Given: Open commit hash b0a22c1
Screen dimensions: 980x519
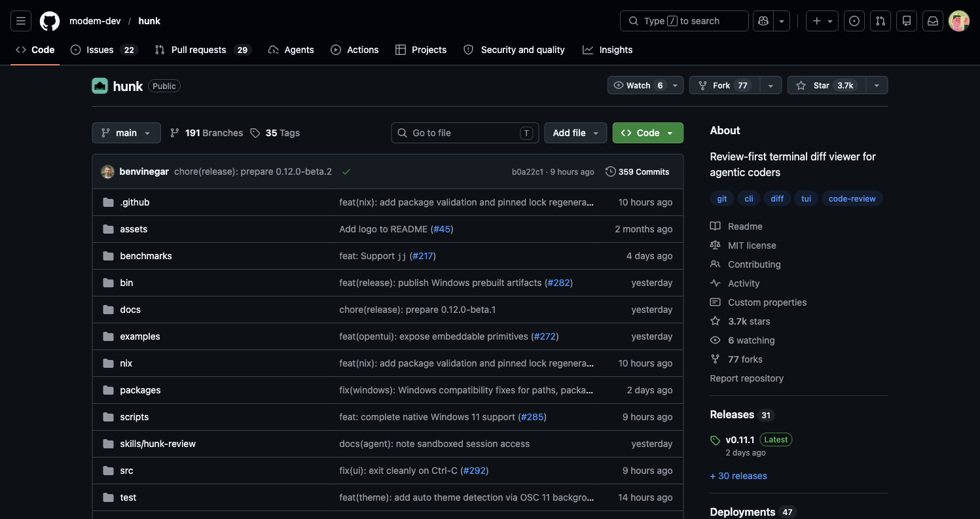Looking at the screenshot, I should (528, 172).
